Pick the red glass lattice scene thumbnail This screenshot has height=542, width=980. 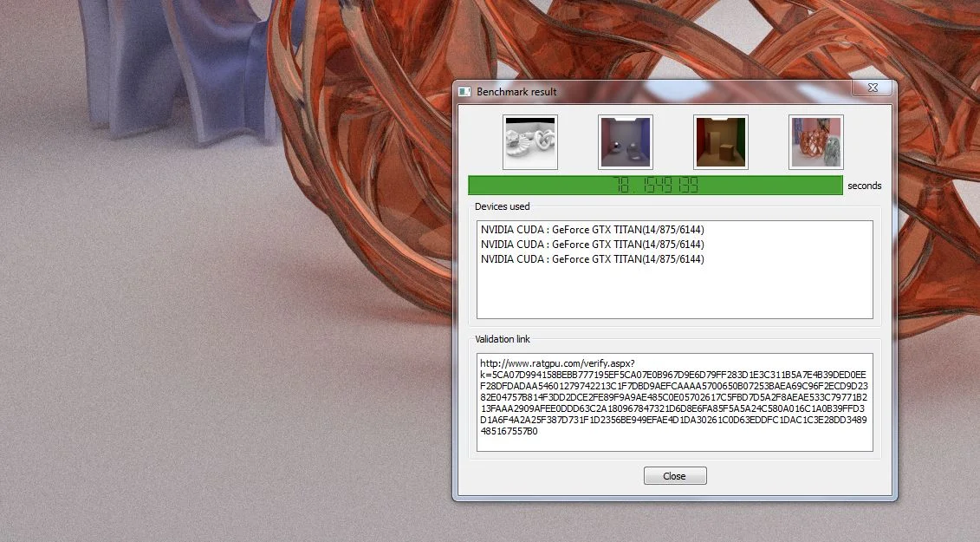pos(815,142)
